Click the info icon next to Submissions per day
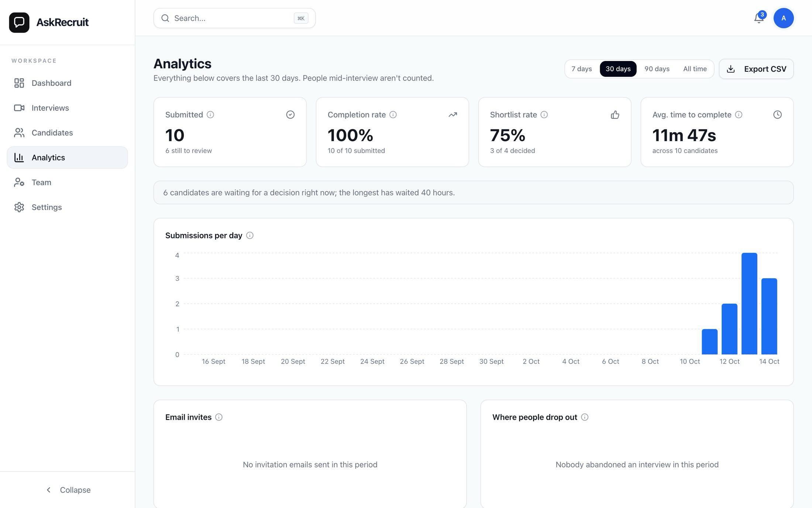 pyautogui.click(x=250, y=235)
